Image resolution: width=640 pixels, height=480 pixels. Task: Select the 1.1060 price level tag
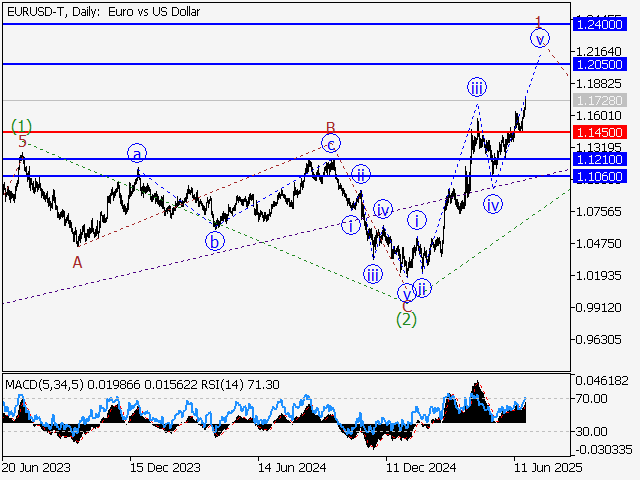(600, 176)
